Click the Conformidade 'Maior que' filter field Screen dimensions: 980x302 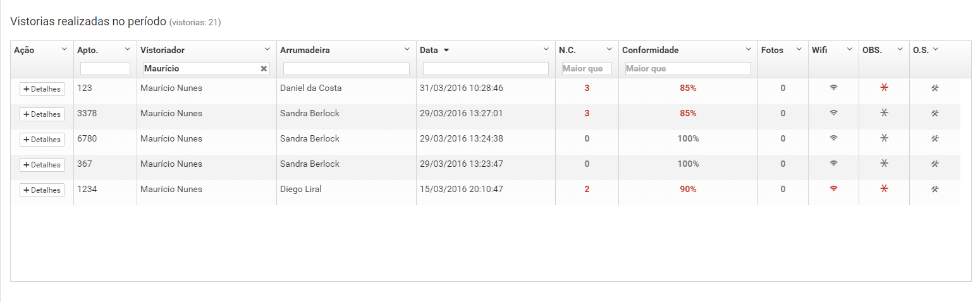pos(688,68)
